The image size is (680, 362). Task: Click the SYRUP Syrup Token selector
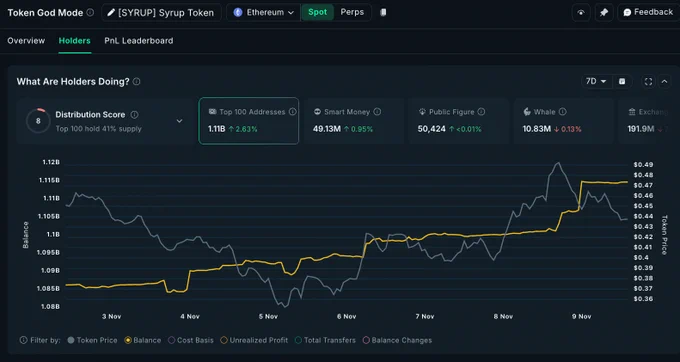tap(161, 13)
